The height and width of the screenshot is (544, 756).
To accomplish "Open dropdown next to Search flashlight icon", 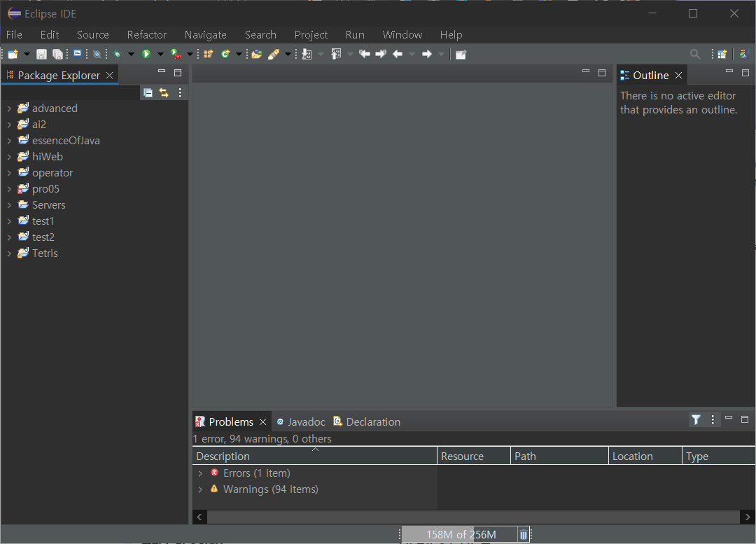I will 288,54.
